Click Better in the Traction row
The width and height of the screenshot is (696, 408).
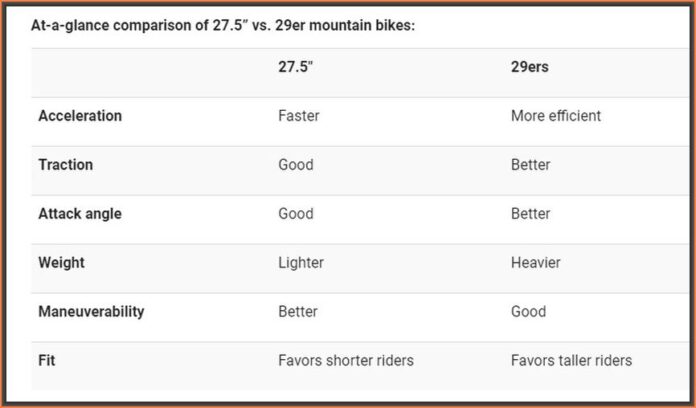coord(531,165)
